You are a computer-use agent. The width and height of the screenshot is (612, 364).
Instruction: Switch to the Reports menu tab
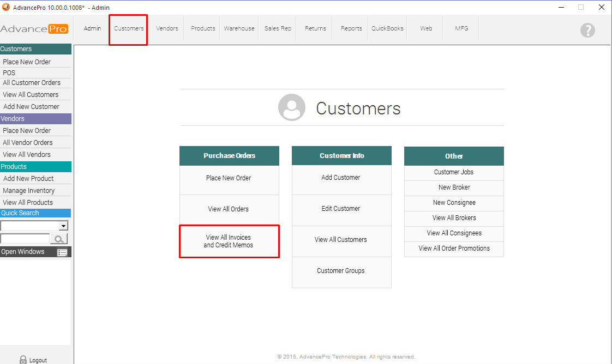click(351, 28)
